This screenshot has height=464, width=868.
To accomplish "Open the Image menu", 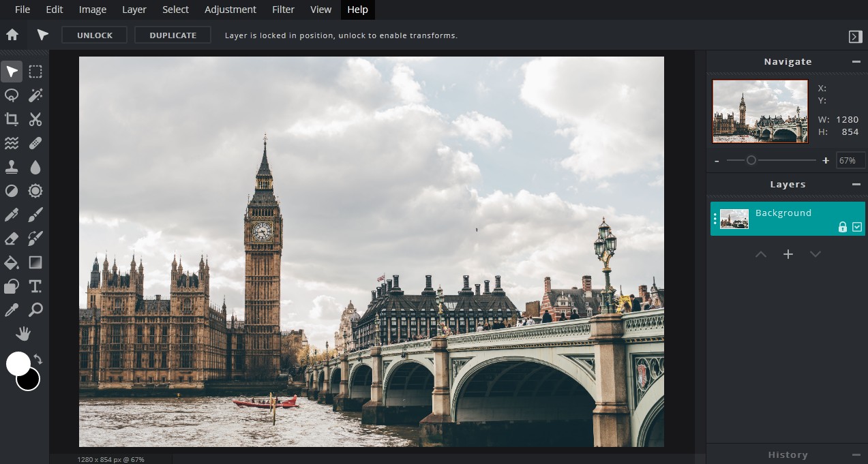I will click(93, 10).
